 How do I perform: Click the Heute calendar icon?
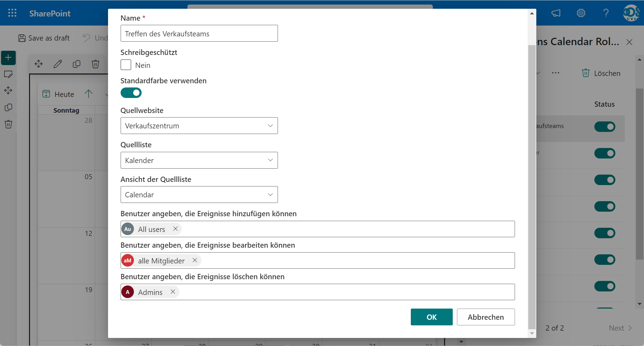46,94
